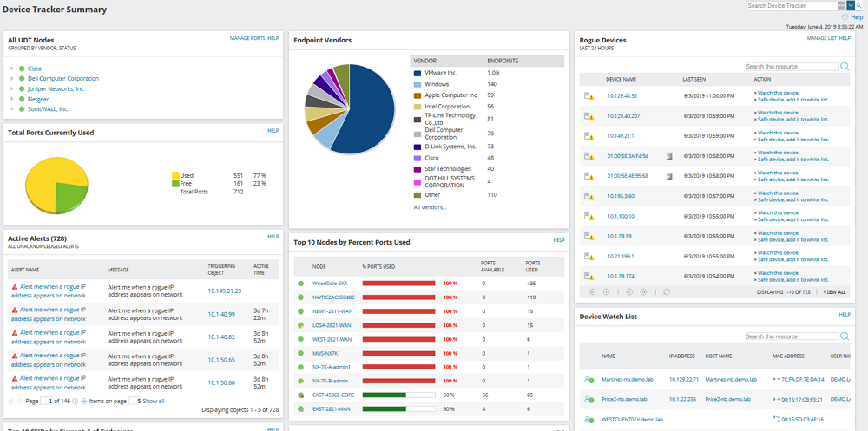Click the user status icon for WESTCLIENT01V.demo.lab
The width and height of the screenshot is (868, 431).
click(x=589, y=420)
